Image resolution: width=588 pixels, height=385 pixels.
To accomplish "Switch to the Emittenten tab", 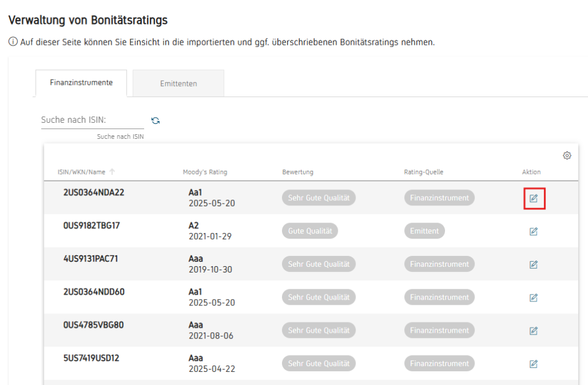I will pos(179,83).
